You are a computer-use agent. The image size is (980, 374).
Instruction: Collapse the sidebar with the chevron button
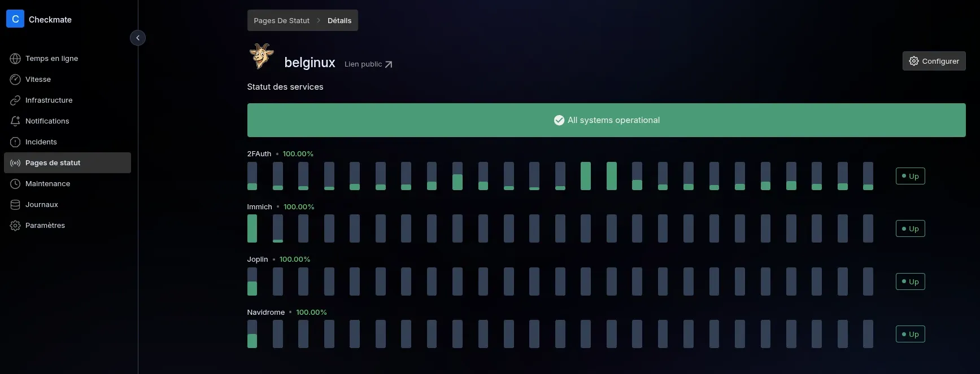(138, 38)
